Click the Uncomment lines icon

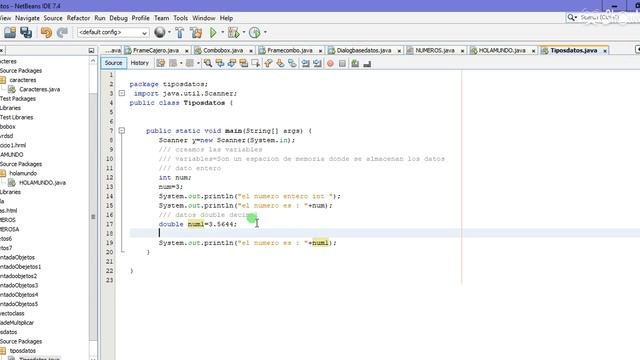point(367,64)
